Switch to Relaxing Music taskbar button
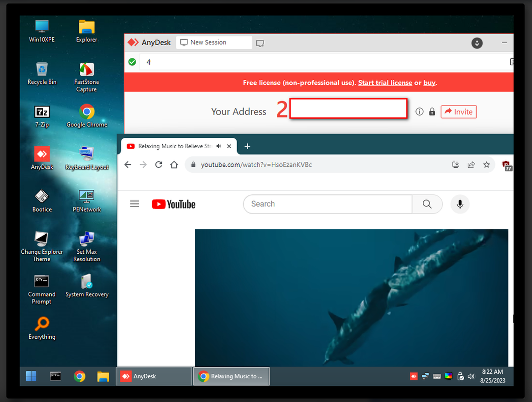The width and height of the screenshot is (532, 402). (232, 376)
